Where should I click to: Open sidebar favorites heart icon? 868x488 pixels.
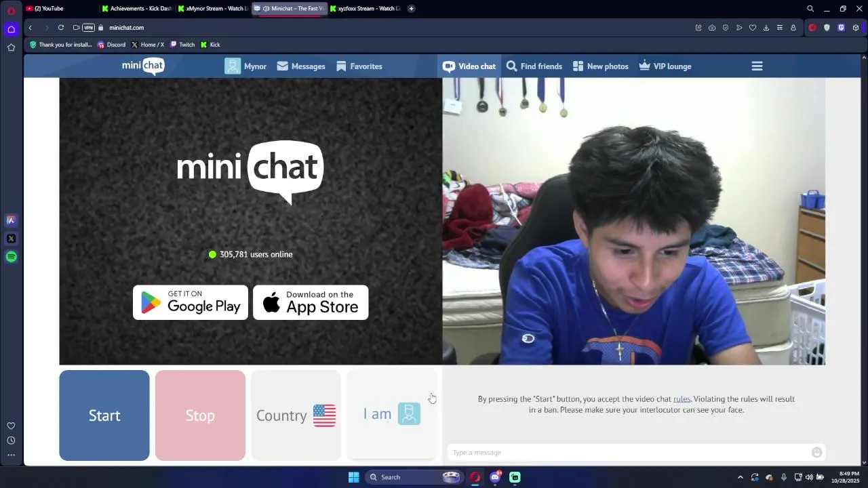(x=11, y=426)
